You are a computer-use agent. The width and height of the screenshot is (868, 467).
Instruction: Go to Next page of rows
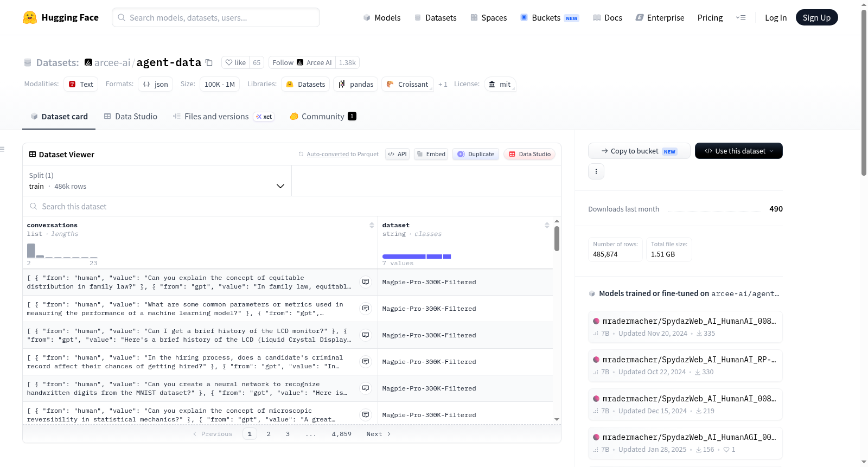click(x=379, y=434)
